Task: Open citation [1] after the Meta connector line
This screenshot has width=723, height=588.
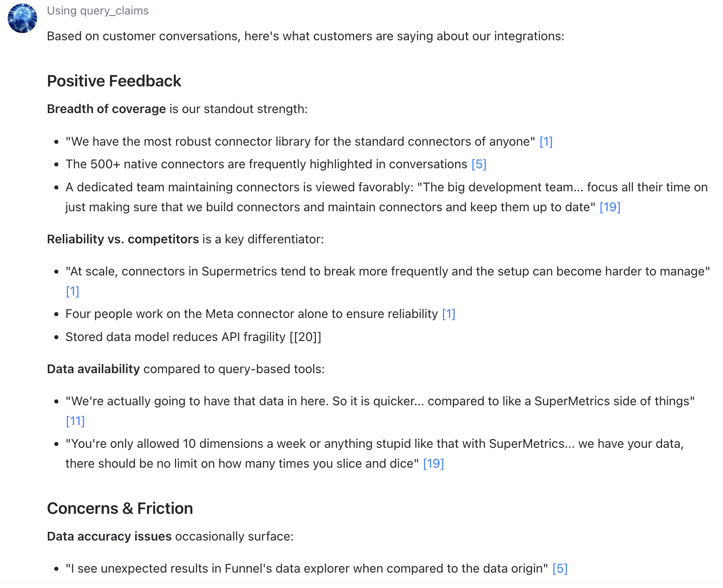Action: click(448, 314)
